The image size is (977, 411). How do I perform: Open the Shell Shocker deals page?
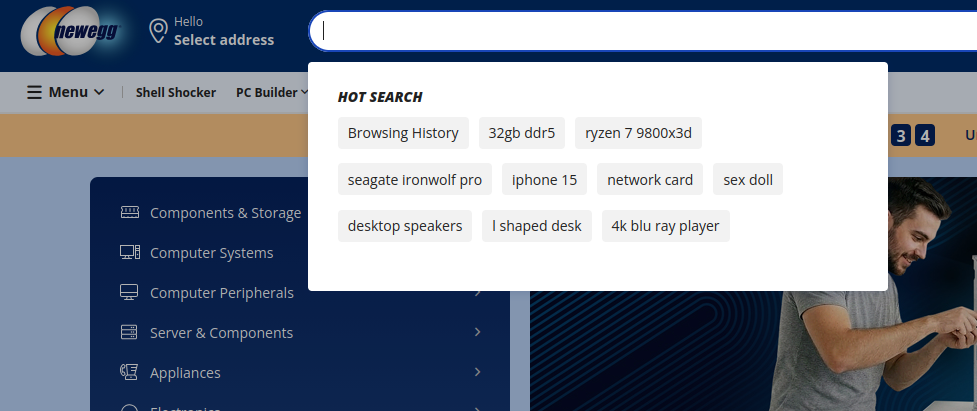pyautogui.click(x=176, y=92)
